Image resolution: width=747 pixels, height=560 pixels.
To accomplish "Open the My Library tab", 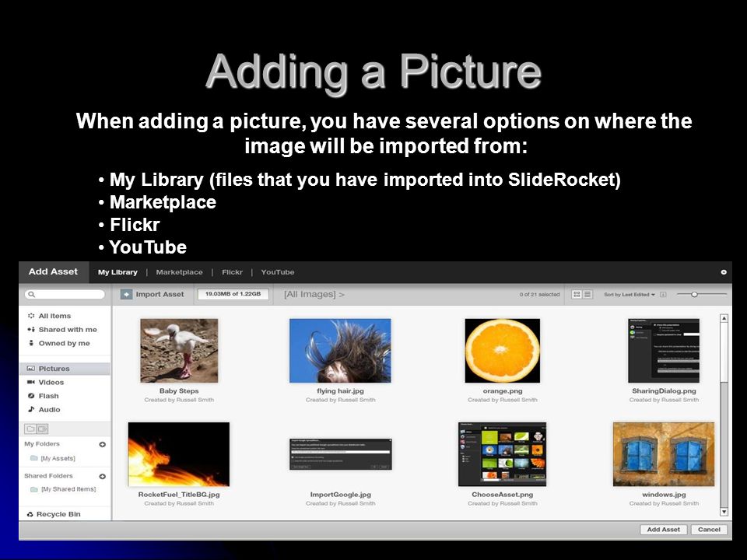I will point(117,272).
